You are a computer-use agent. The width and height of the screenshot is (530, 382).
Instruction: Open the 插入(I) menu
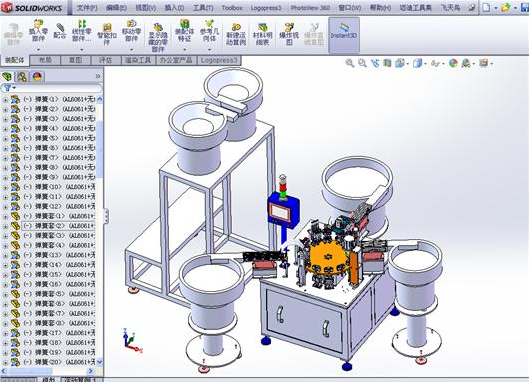coord(174,7)
